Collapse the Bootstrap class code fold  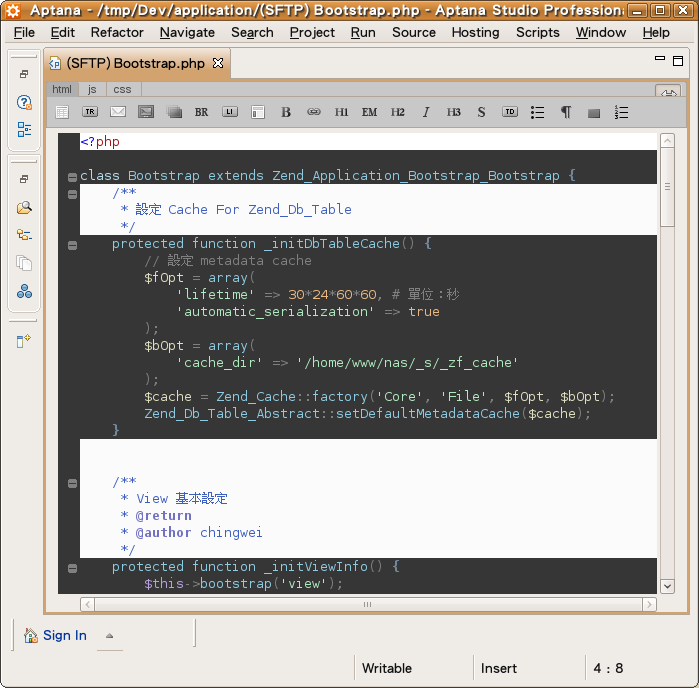[x=72, y=177]
